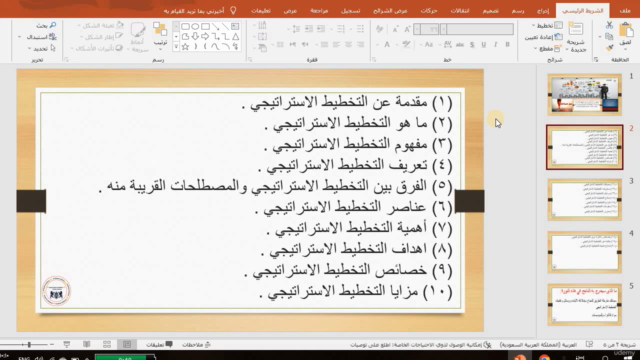Toggle Italic formatting
The width and height of the screenshot is (640, 360).
point(496,45)
